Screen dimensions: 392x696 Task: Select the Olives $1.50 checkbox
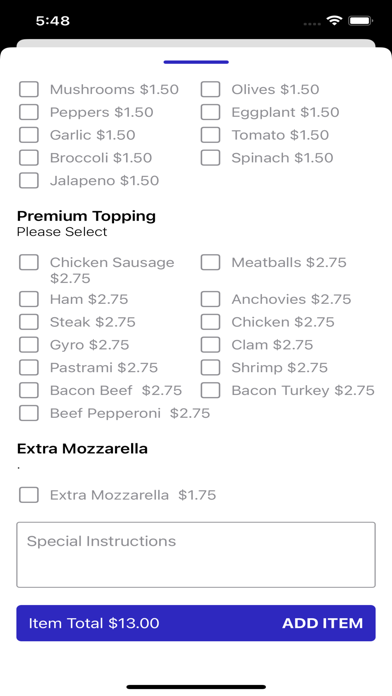coord(210,89)
